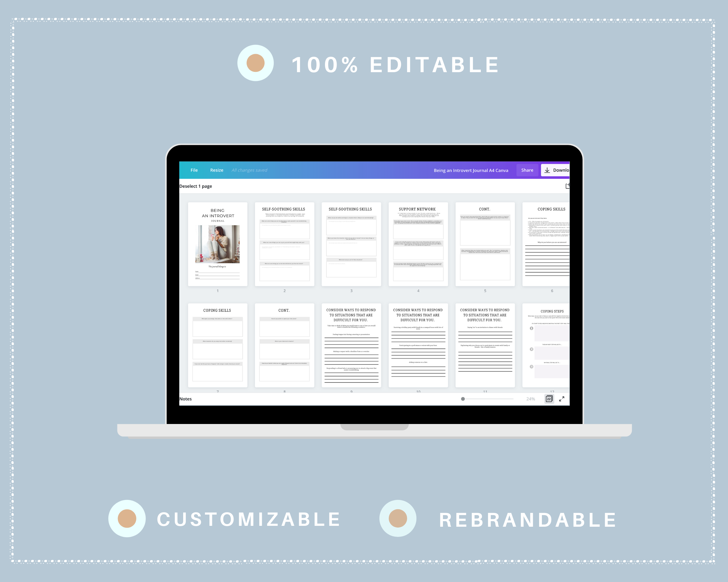Click the Share button in toolbar
Screen dimensions: 728x582
[526, 171]
